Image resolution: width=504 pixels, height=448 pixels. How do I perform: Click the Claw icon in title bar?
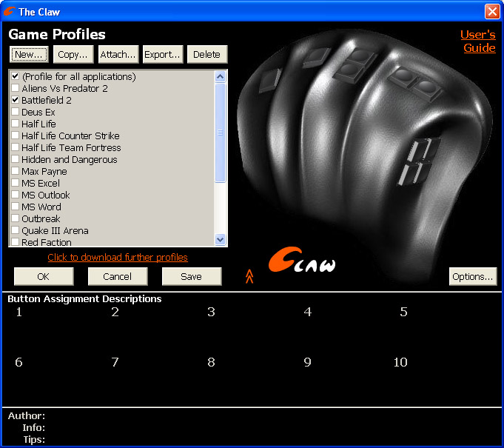tap(9, 11)
